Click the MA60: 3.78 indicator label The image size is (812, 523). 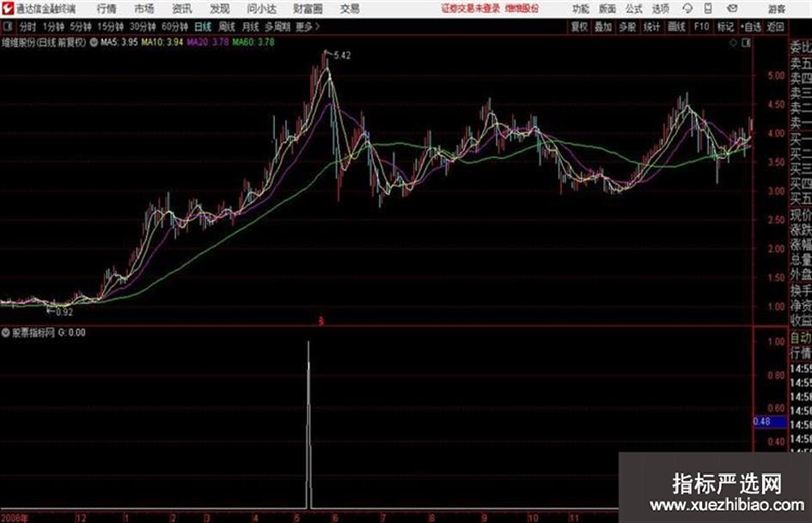[253, 42]
